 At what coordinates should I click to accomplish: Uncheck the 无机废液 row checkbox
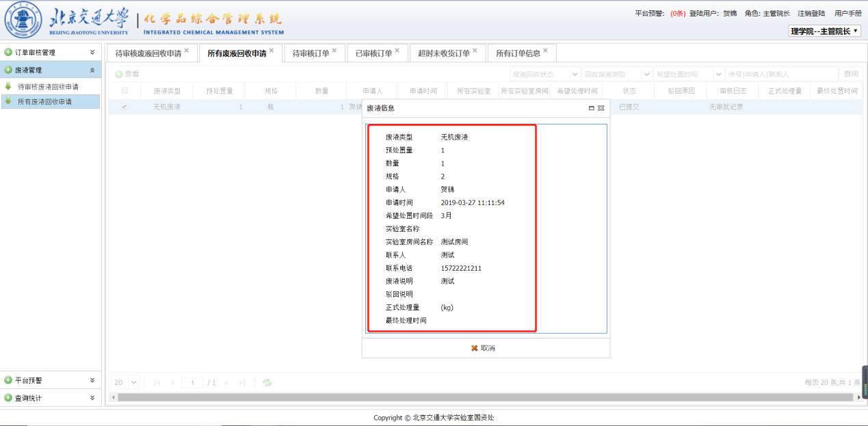click(x=124, y=107)
